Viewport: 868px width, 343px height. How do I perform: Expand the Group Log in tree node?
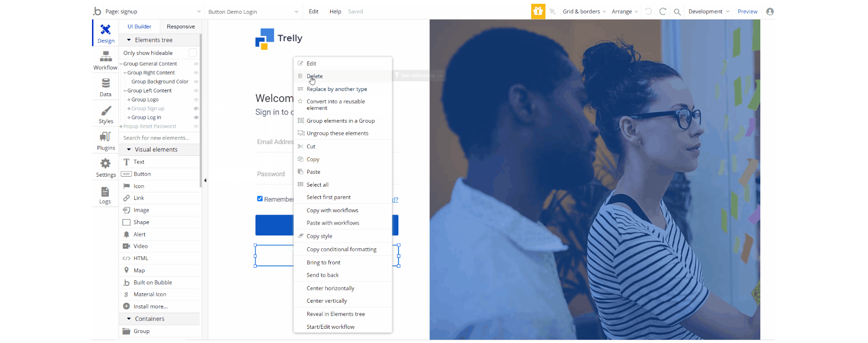(129, 117)
